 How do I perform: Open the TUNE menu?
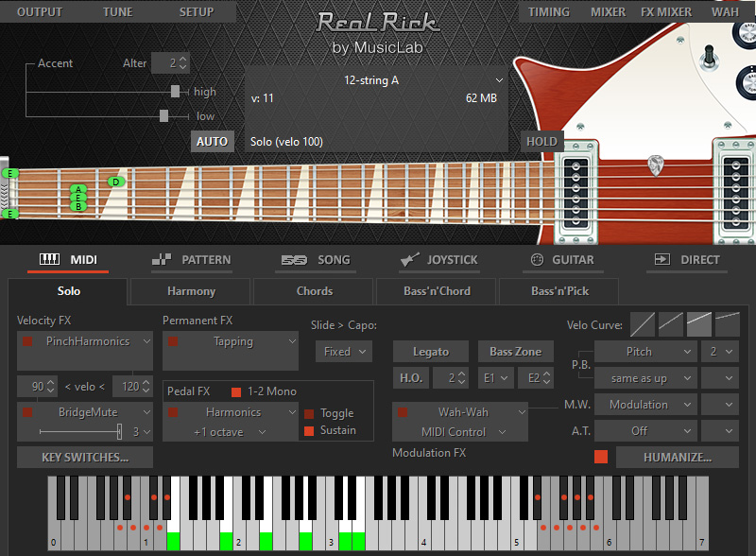(x=117, y=12)
